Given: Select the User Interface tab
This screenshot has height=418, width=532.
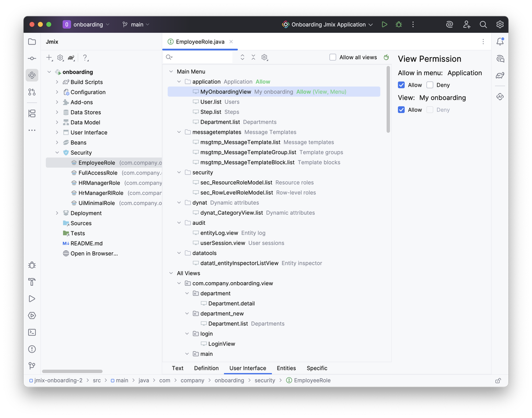Looking at the screenshot, I should tap(248, 368).
